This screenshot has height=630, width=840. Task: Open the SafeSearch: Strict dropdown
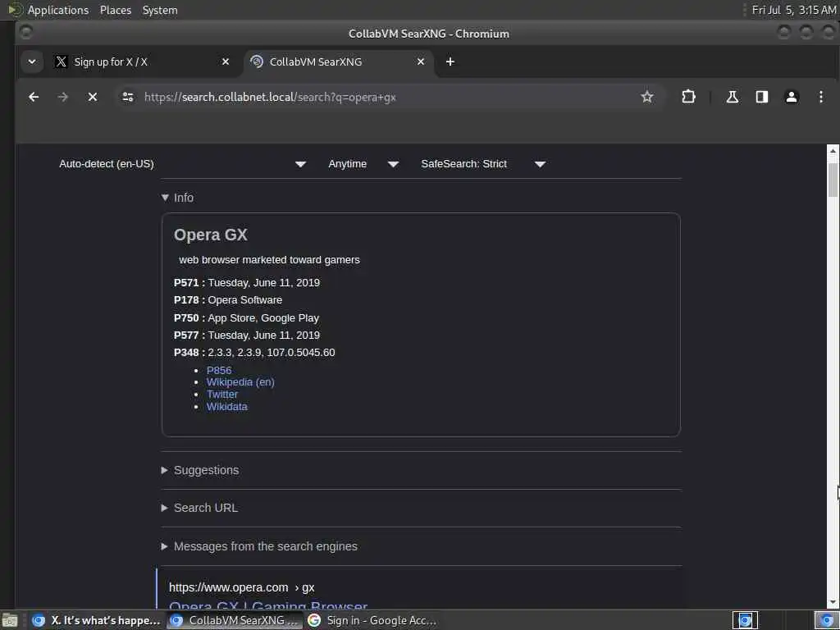[x=482, y=164]
